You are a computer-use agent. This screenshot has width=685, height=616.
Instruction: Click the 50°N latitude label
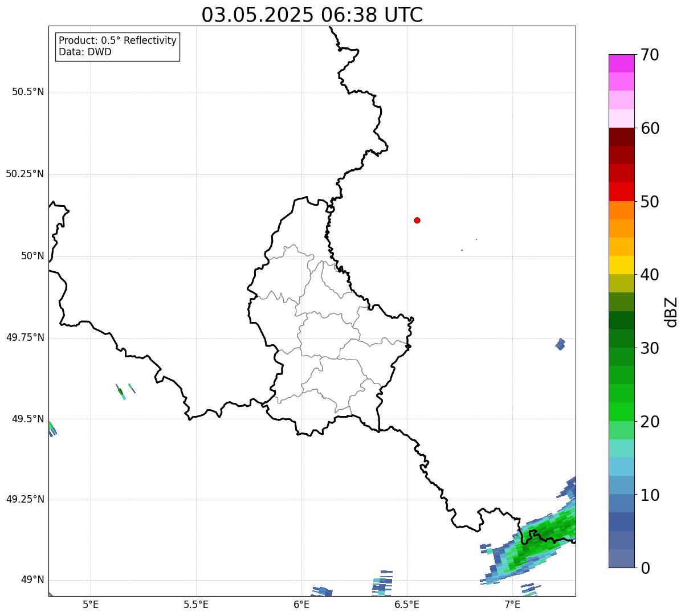32,256
